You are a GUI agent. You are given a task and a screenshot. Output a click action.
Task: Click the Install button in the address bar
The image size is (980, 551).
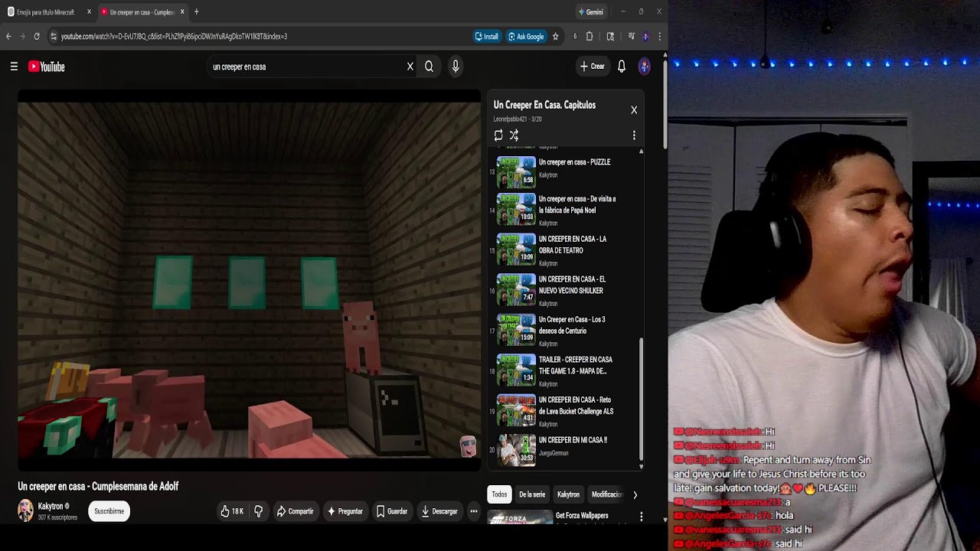[487, 36]
